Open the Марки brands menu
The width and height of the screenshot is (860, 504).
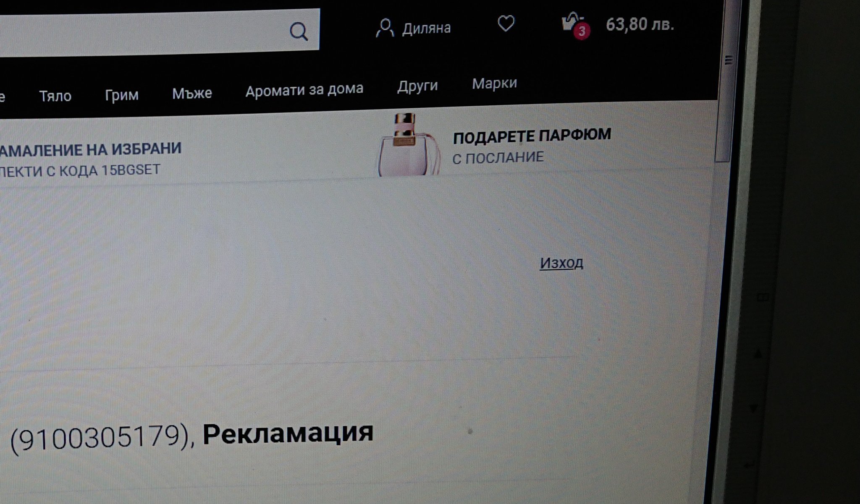click(x=494, y=84)
